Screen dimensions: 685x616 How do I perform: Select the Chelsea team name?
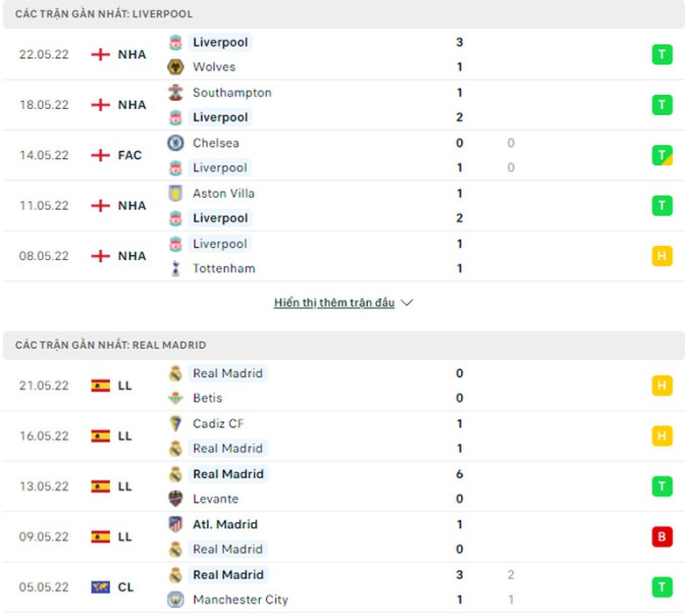[x=216, y=142]
